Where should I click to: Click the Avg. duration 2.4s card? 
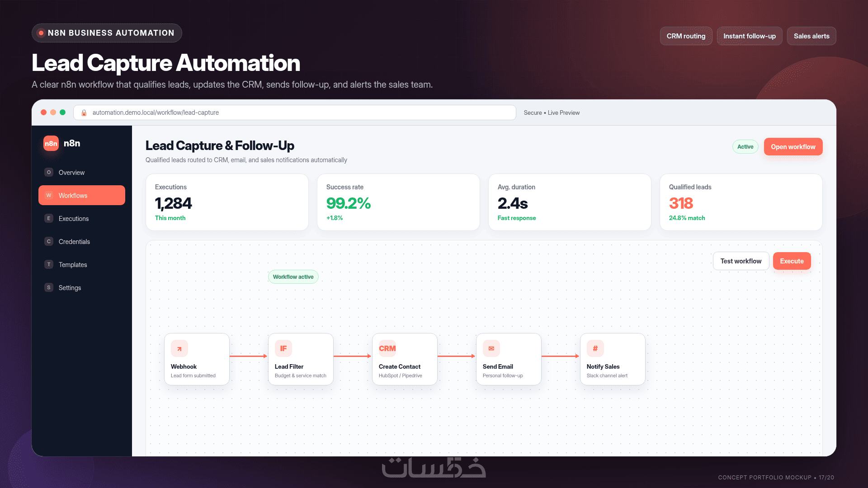pos(570,202)
